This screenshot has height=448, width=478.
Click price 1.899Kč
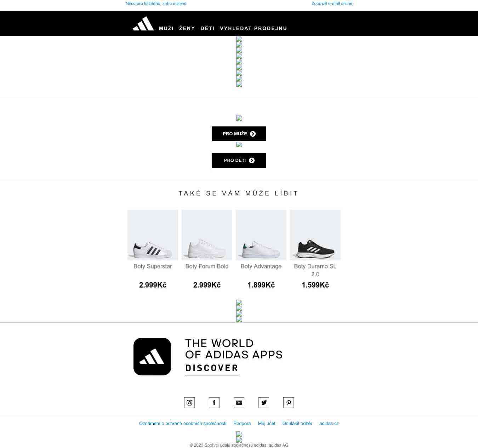261,285
